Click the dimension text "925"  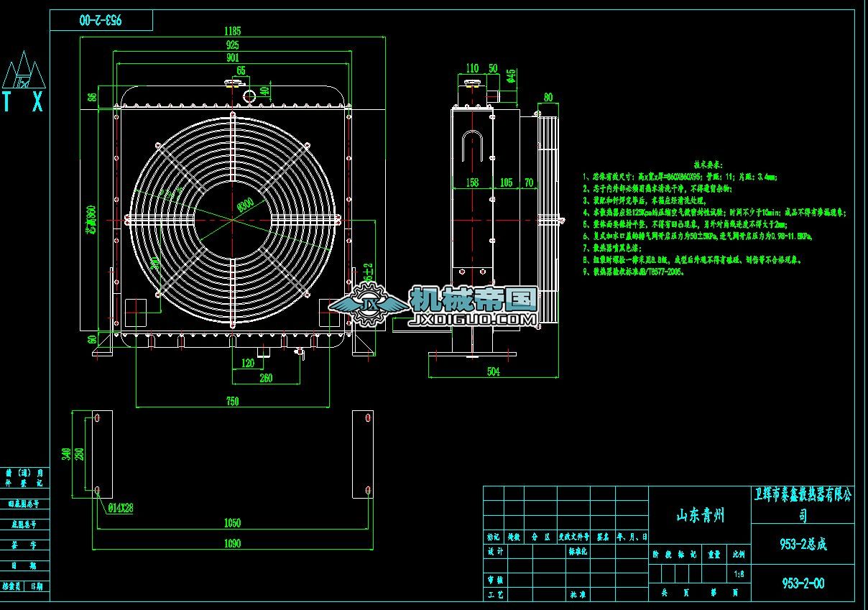tap(232, 45)
